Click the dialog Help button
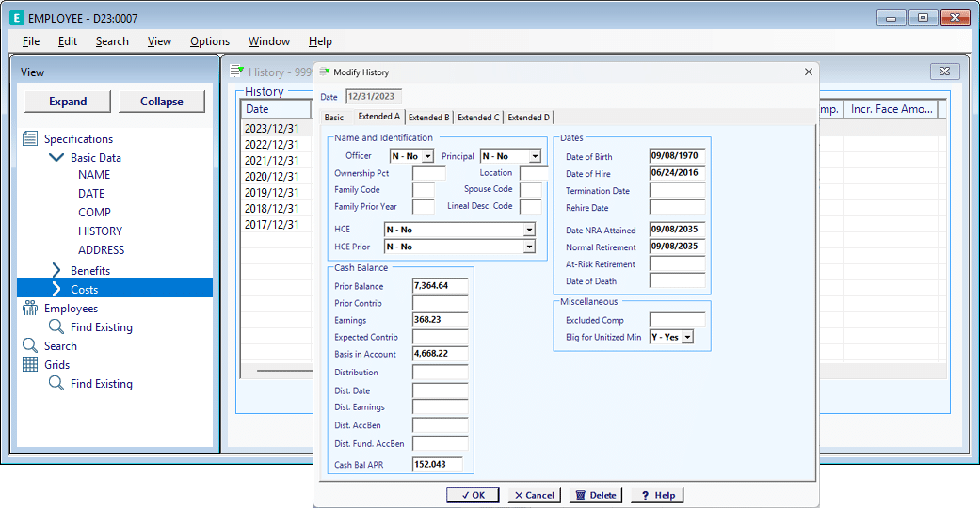980x509 pixels. (x=657, y=495)
